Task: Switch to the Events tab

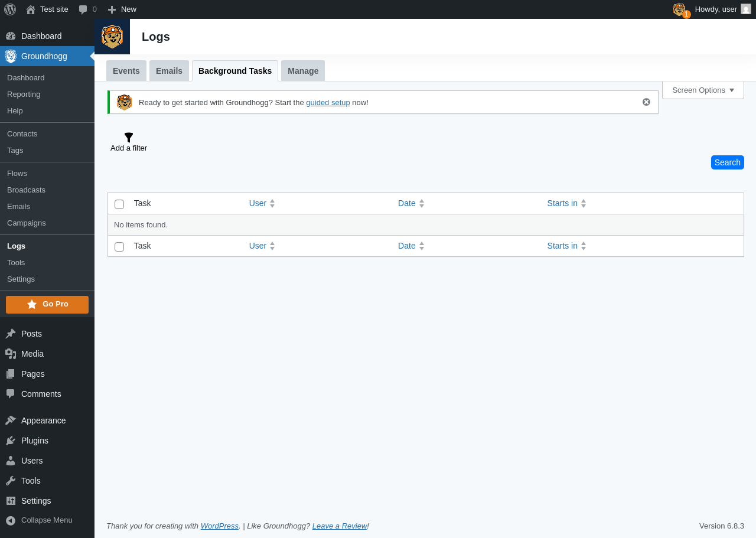Action: point(126,71)
